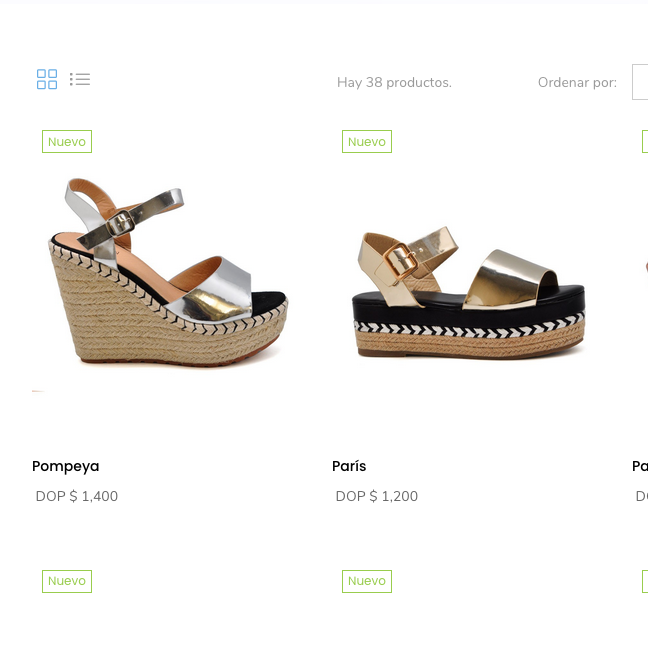Click the cut-off Nuevo badge in bottom-right corner

(645, 581)
